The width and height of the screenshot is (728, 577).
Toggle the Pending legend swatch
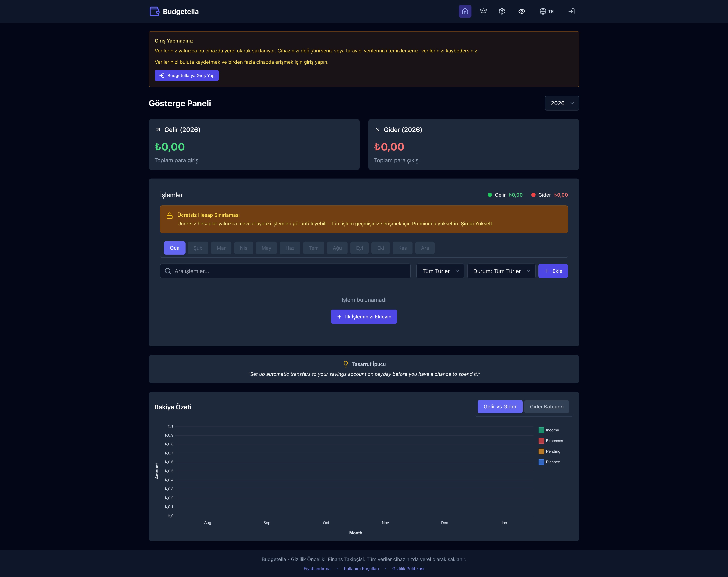click(541, 451)
